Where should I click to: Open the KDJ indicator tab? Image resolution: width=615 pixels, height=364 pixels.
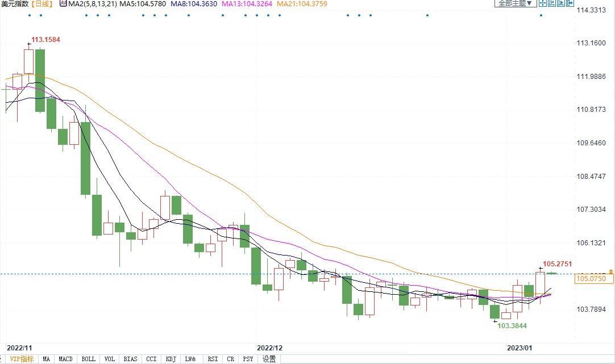pyautogui.click(x=171, y=359)
